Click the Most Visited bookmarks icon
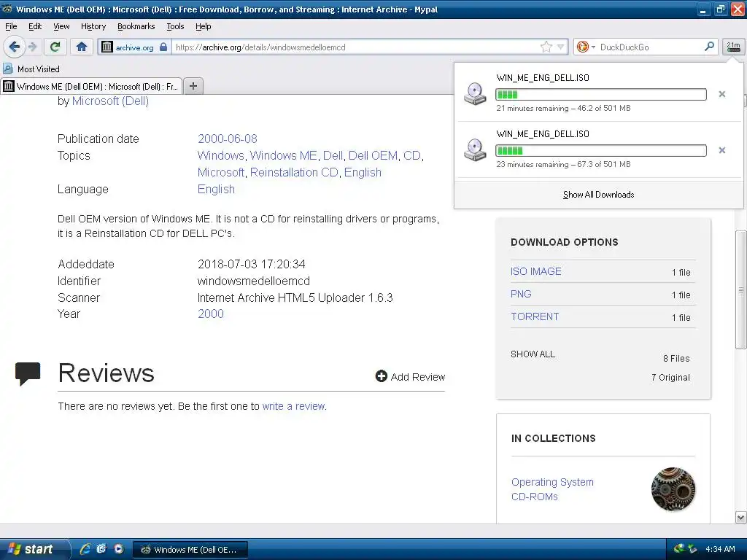The width and height of the screenshot is (747, 560). click(x=8, y=69)
